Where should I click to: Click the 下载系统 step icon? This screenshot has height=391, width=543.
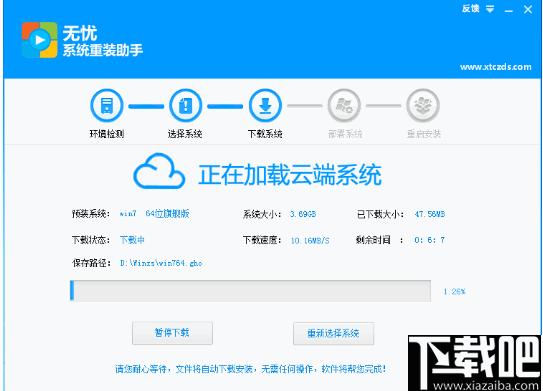[x=265, y=106]
